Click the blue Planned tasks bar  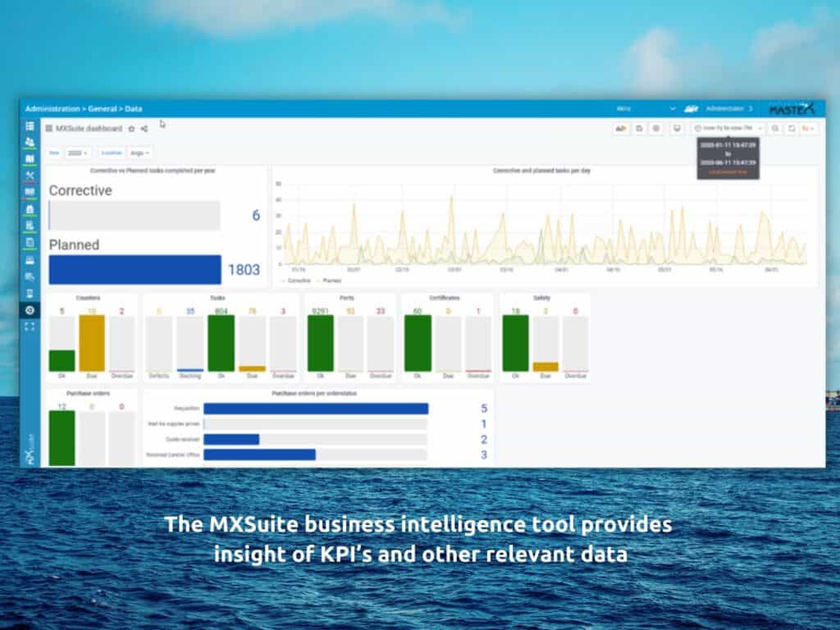coord(135,269)
